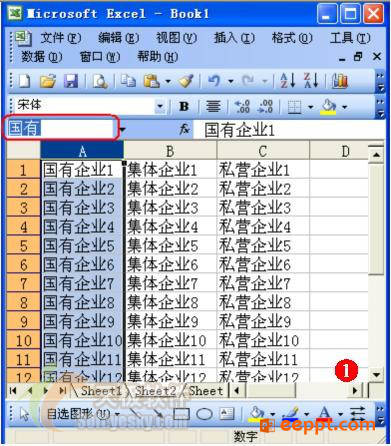
Task: Expand the Borders dropdown arrow
Action: coord(311,107)
